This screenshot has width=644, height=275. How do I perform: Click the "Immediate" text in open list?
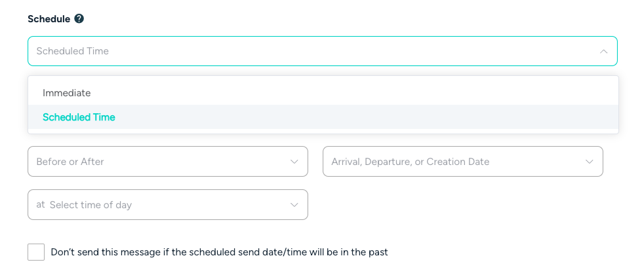pos(67,93)
